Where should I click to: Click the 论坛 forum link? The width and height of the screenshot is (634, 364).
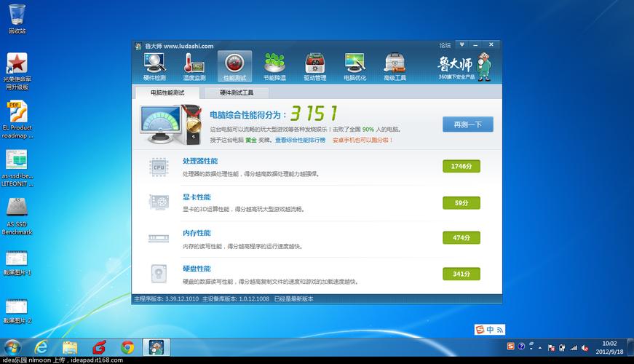[445, 45]
